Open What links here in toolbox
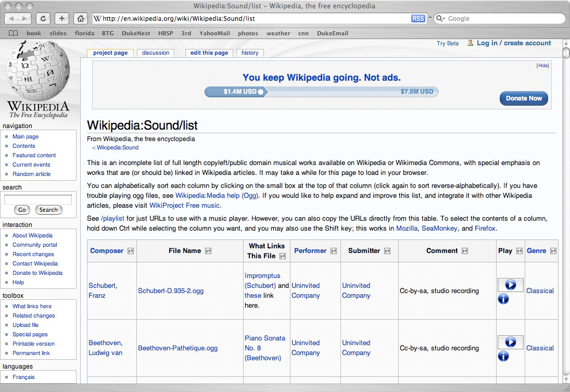Viewport: 570px width, 392px height. click(x=32, y=306)
